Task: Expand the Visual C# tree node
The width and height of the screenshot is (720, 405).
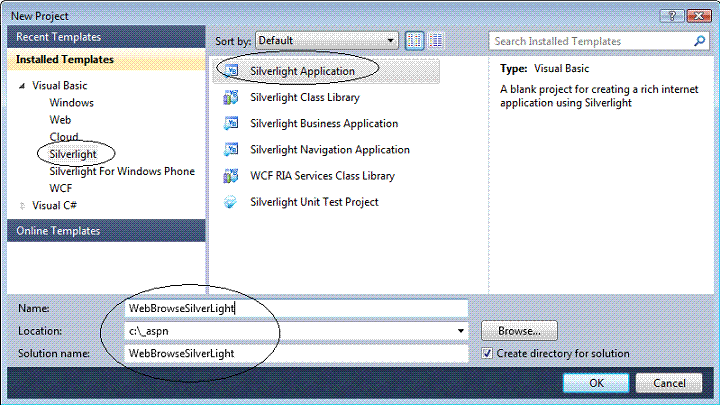Action: coord(22,206)
